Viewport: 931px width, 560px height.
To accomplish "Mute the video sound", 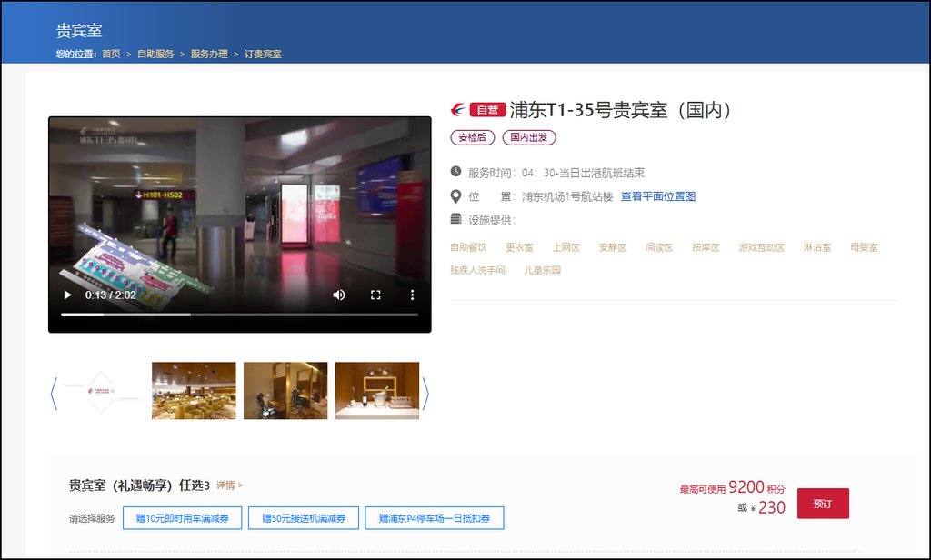I will tap(339, 295).
